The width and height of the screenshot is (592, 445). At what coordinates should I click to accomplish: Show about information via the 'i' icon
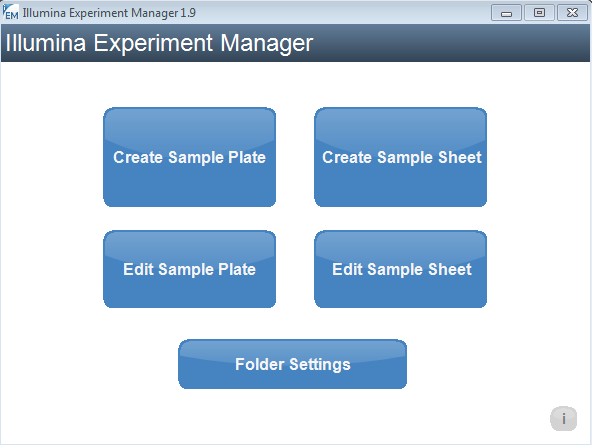pyautogui.click(x=563, y=419)
